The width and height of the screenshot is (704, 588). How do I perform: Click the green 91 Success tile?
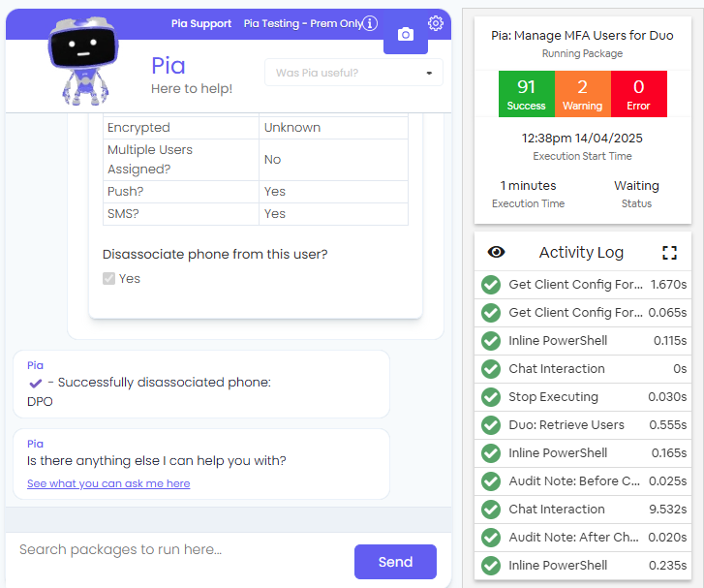(x=526, y=94)
